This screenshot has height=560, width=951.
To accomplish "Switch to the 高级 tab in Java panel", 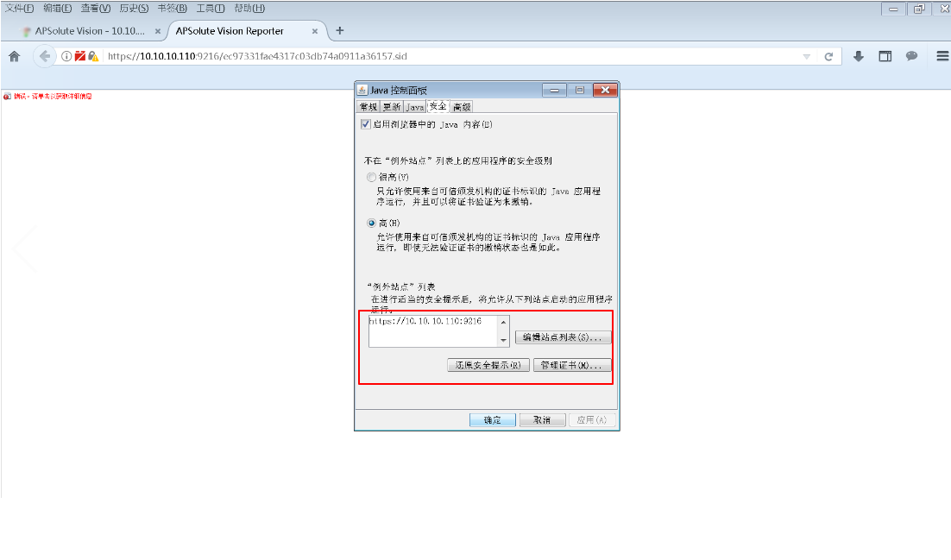I will click(462, 107).
